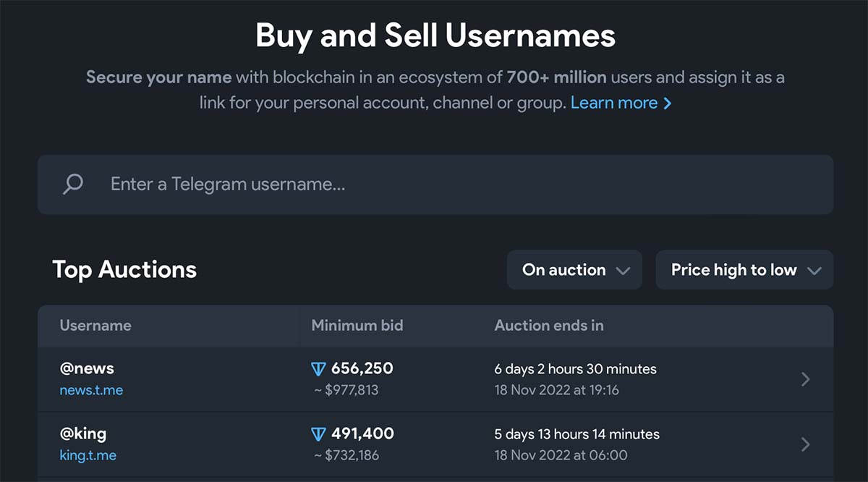Open the @news row chevron arrow

[x=806, y=379]
